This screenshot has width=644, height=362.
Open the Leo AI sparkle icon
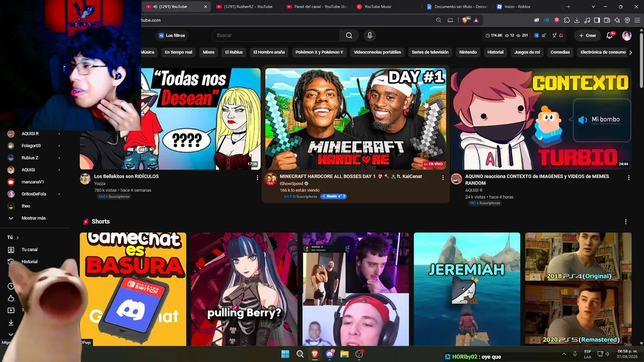[x=617, y=20]
